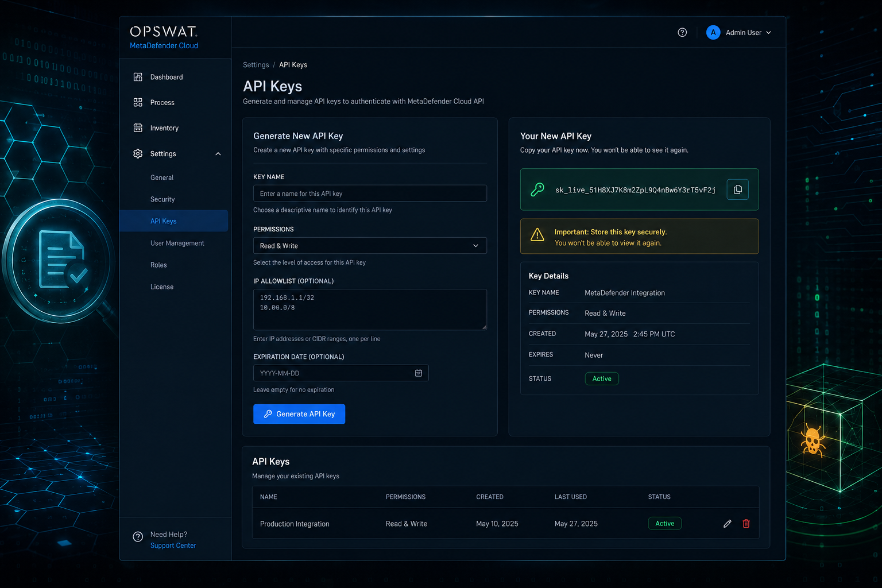Copy the new API key to clipboard
The height and width of the screenshot is (588, 882).
tap(737, 189)
